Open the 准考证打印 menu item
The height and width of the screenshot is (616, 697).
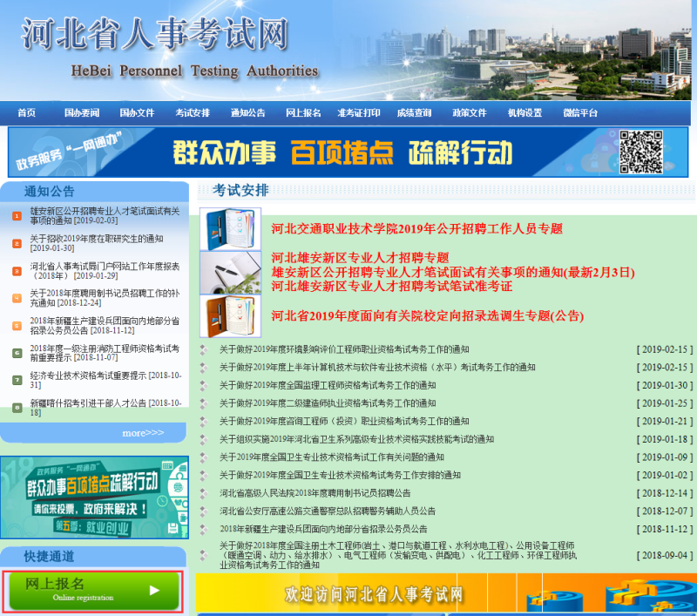(361, 112)
